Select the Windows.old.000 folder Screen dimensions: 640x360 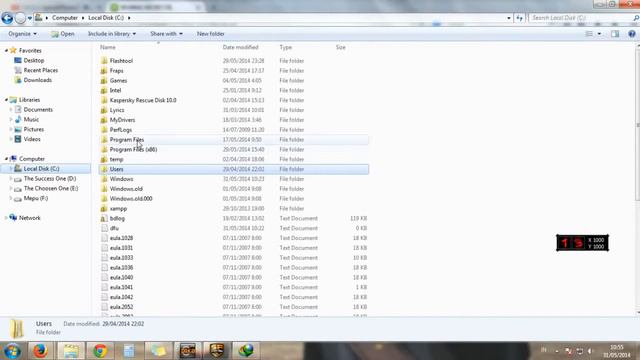pyautogui.click(x=131, y=199)
